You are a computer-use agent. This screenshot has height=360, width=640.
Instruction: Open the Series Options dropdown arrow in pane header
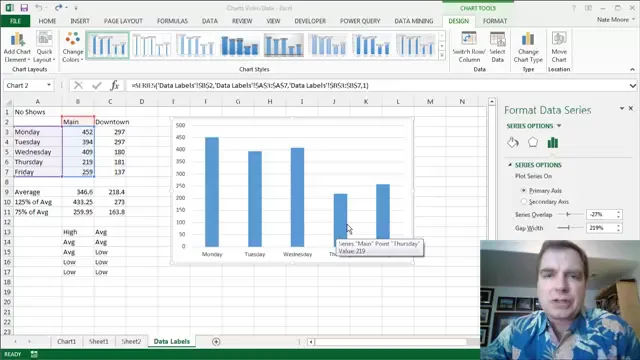(x=559, y=126)
